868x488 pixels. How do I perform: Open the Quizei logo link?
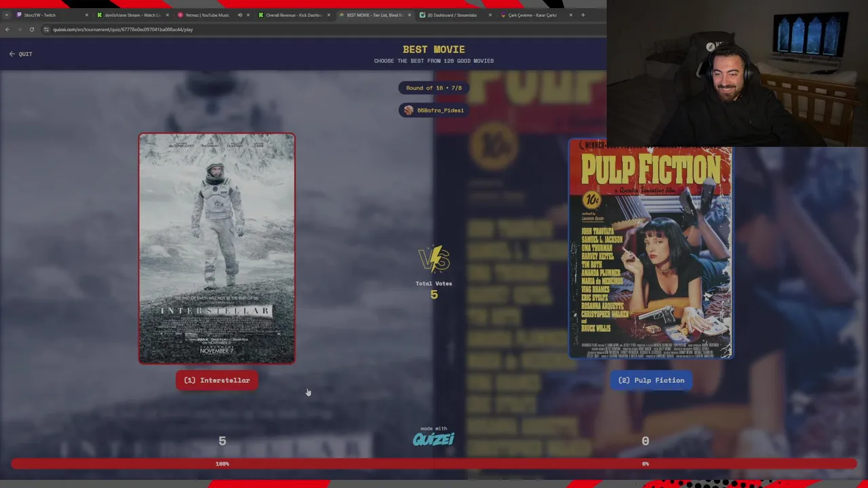[x=433, y=439]
